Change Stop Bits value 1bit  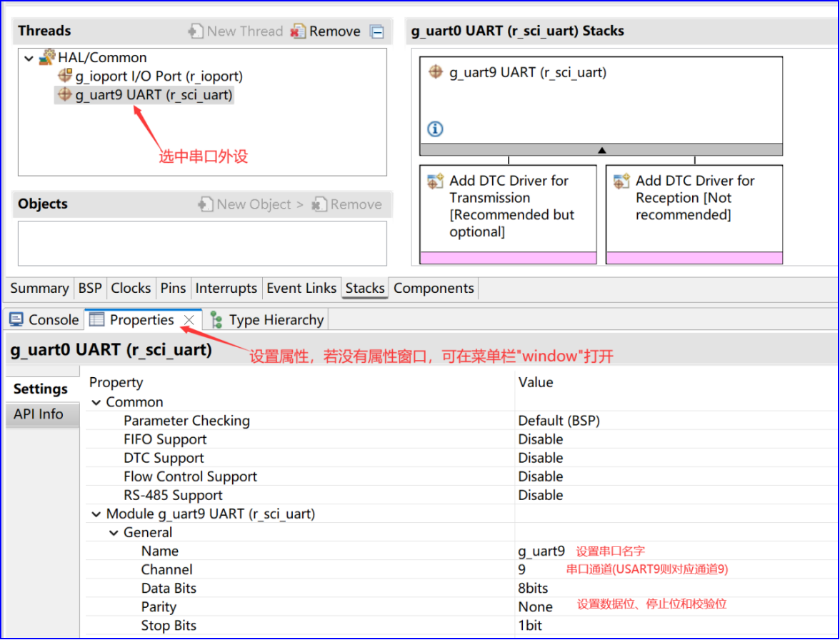pyautogui.click(x=676, y=626)
